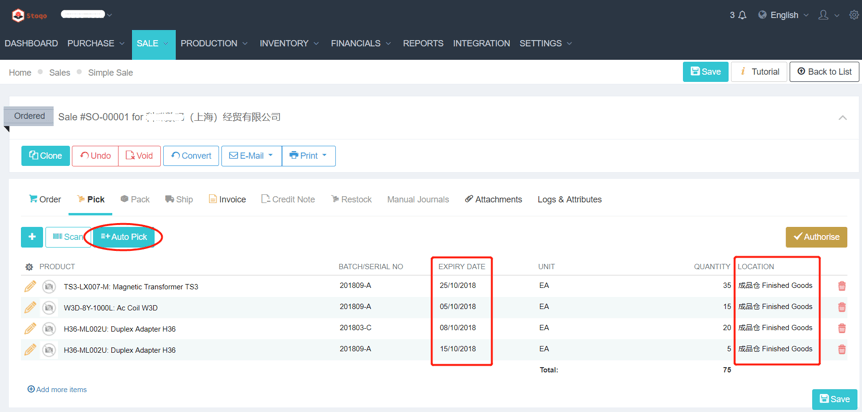Screen dimensions: 862x412
Task: Click the Ordered status label
Action: tap(30, 116)
